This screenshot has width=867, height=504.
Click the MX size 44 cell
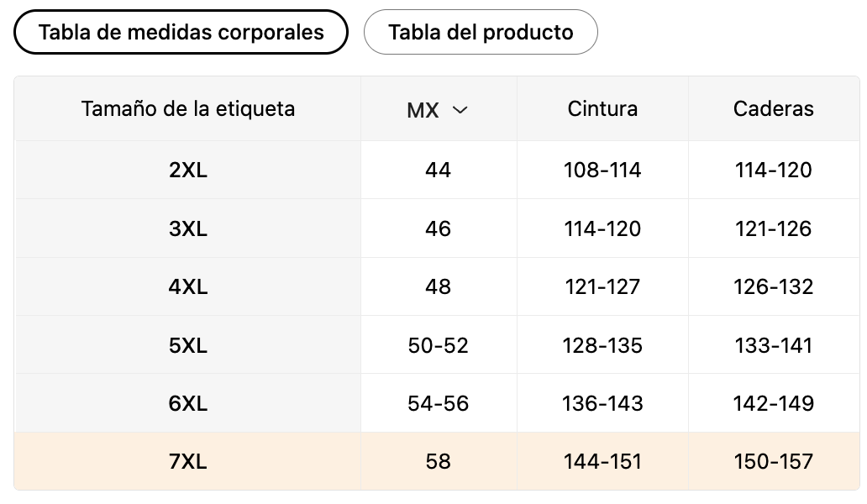[x=438, y=170]
